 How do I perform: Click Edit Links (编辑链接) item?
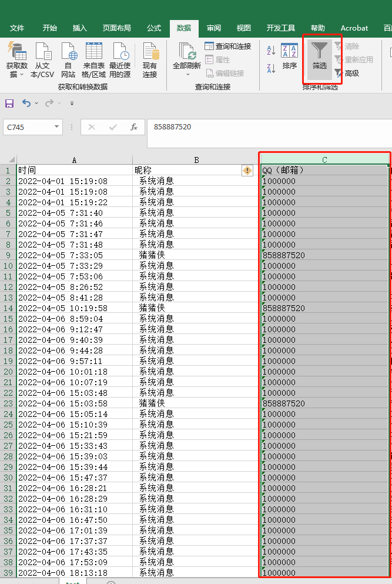pyautogui.click(x=225, y=74)
